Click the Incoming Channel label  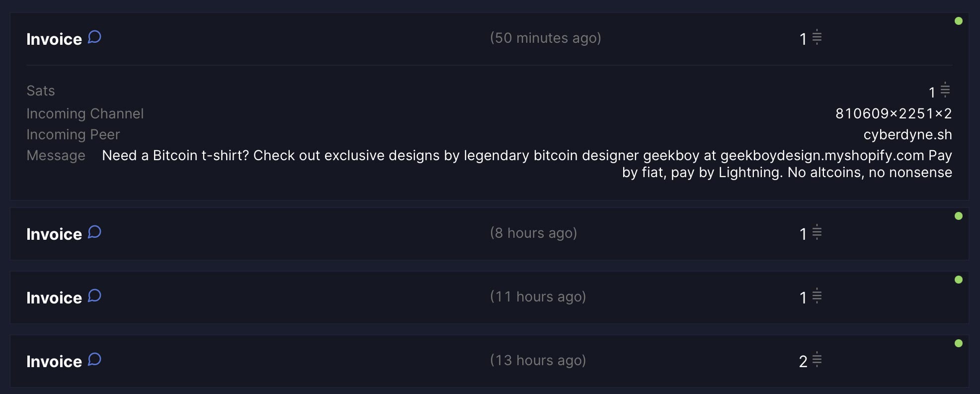(85, 113)
